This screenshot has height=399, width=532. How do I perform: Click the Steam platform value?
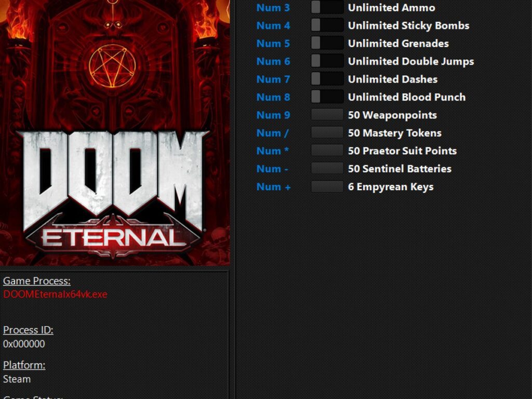coord(17,379)
